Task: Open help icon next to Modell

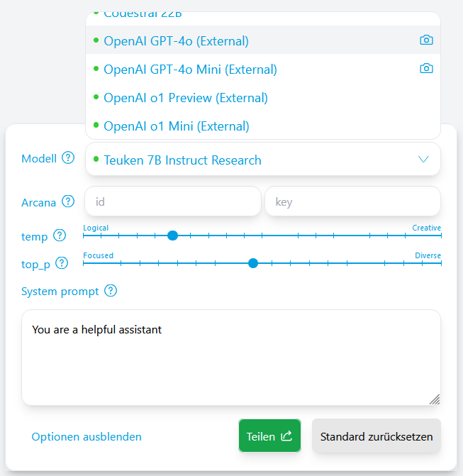Action: (x=68, y=158)
